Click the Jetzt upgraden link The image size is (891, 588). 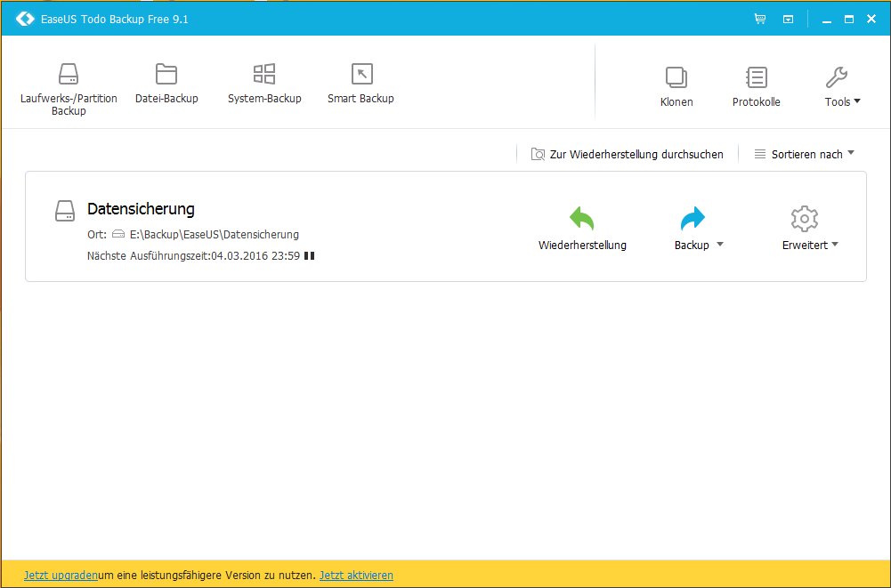[61, 576]
